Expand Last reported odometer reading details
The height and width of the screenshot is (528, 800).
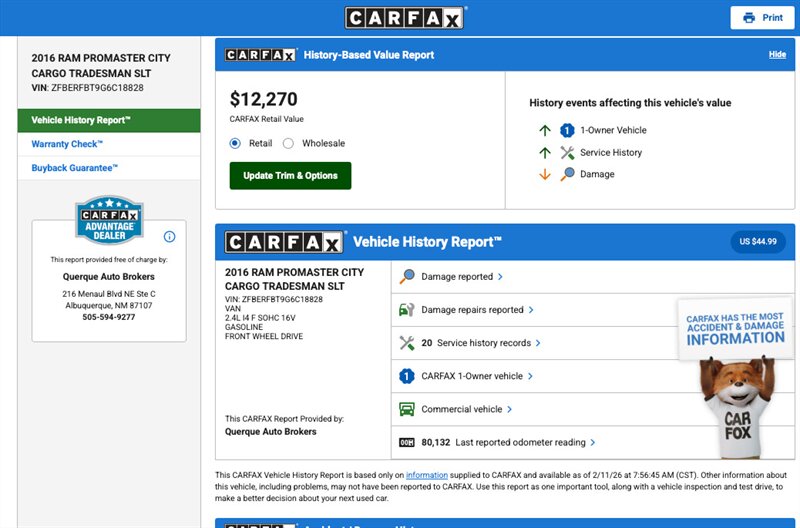click(593, 442)
